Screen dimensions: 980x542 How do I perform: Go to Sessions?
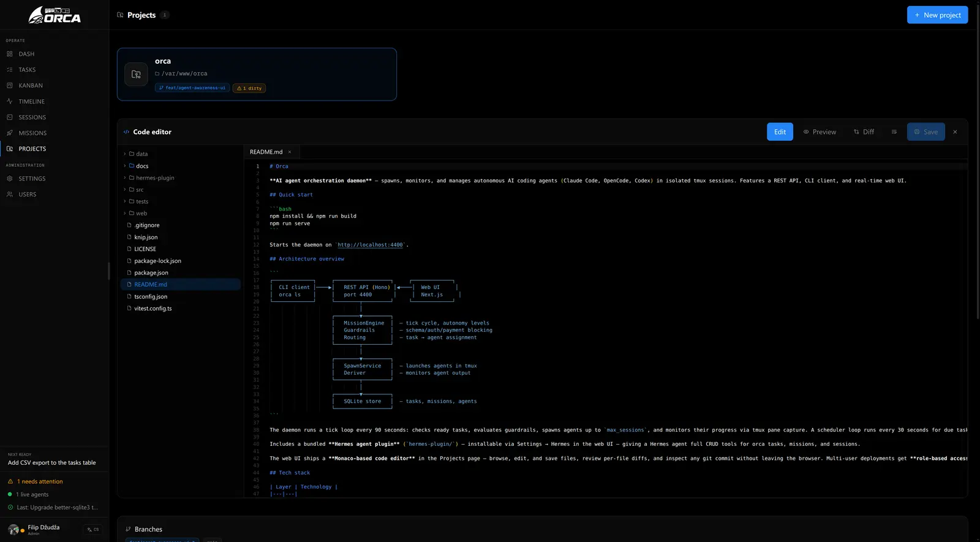click(x=55, y=117)
